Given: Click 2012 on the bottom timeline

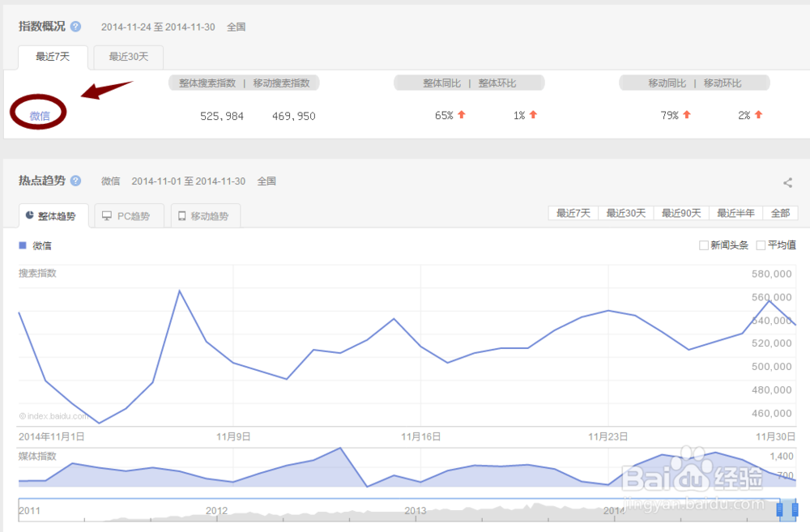Looking at the screenshot, I should click(216, 511).
